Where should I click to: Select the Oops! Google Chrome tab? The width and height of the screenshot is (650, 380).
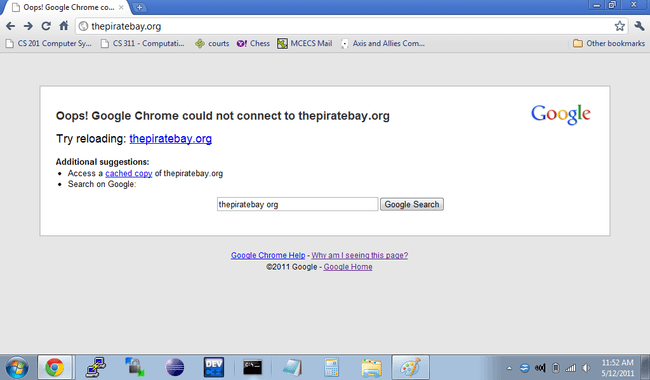[66, 7]
